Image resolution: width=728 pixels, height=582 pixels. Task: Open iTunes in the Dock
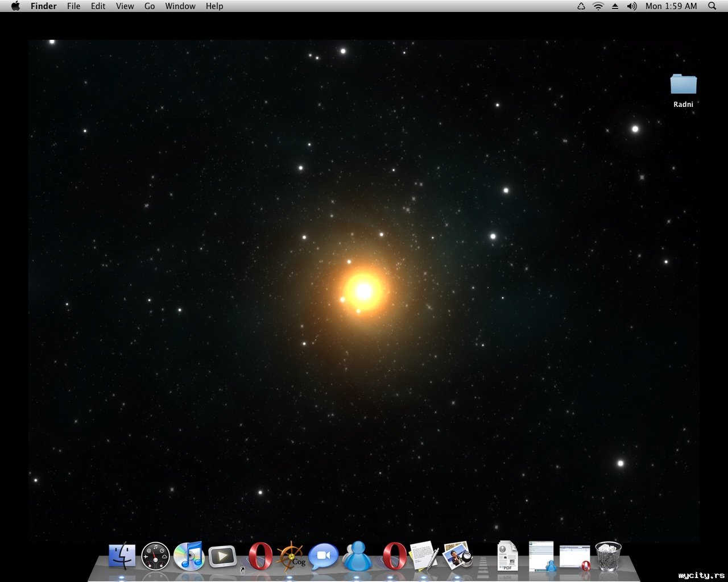coord(189,556)
